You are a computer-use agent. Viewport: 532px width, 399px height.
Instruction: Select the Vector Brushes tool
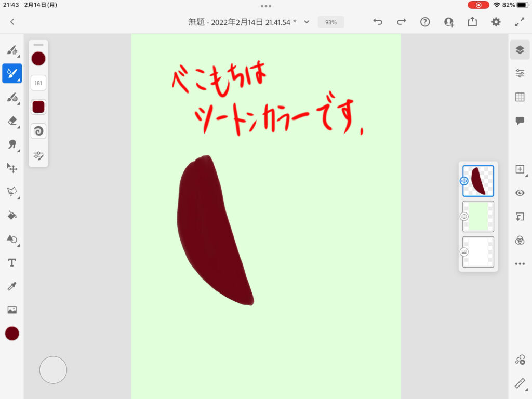11,97
